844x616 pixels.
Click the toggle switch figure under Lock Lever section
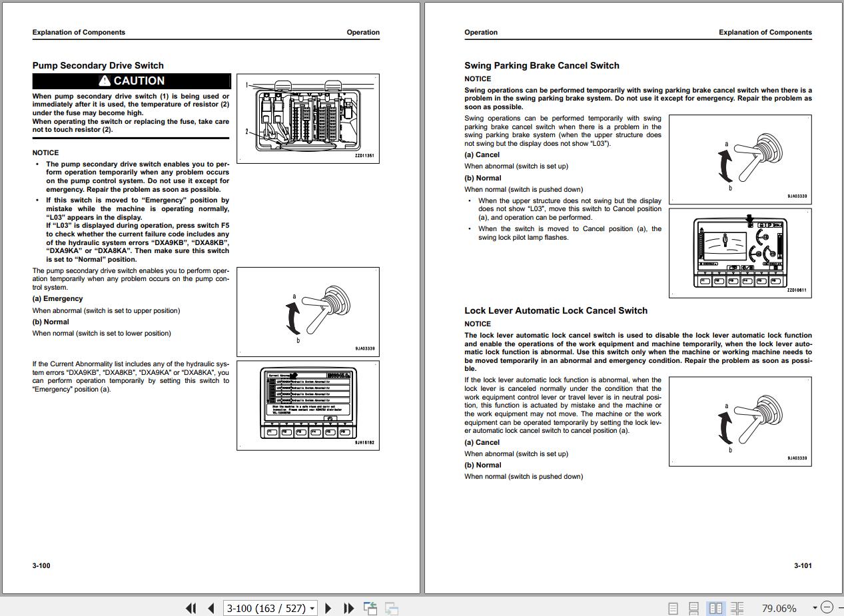740,421
